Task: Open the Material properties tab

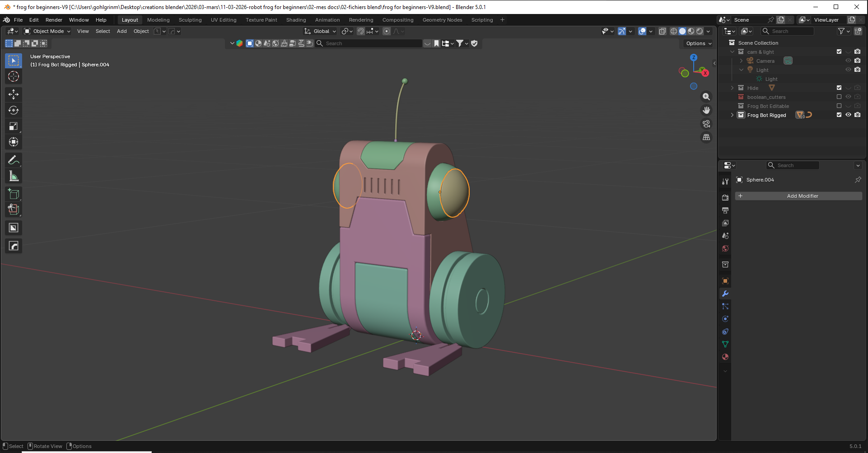Action: point(725,357)
